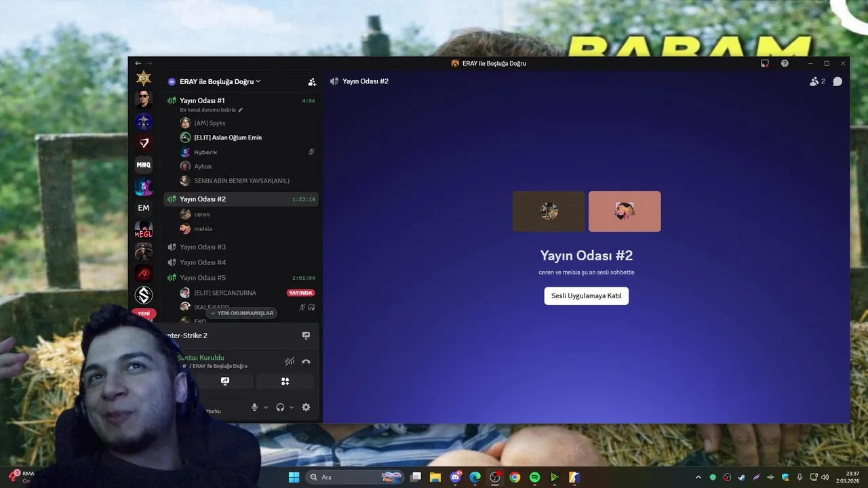The height and width of the screenshot is (488, 868).
Task: Open microphone input options arrow
Action: 265,407
